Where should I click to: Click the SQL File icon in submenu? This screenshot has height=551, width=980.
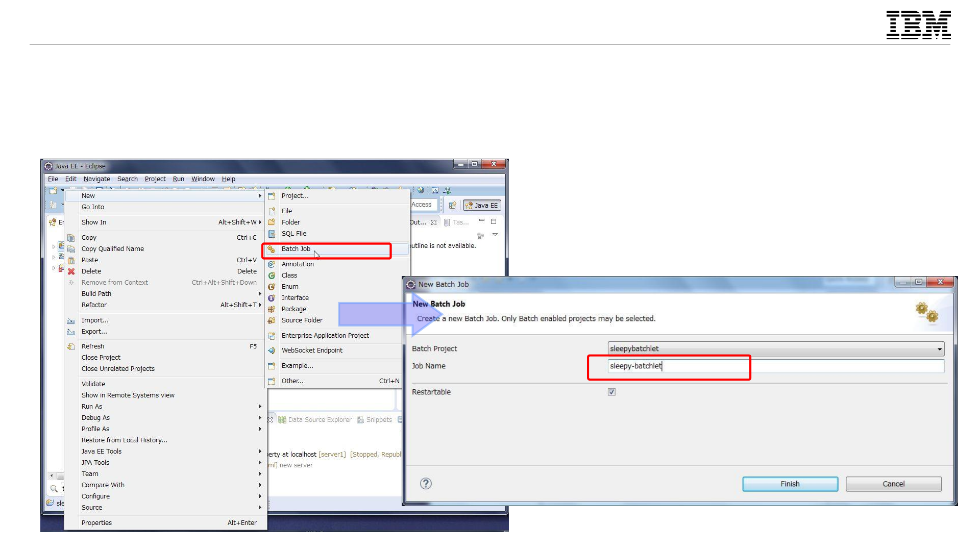[272, 234]
